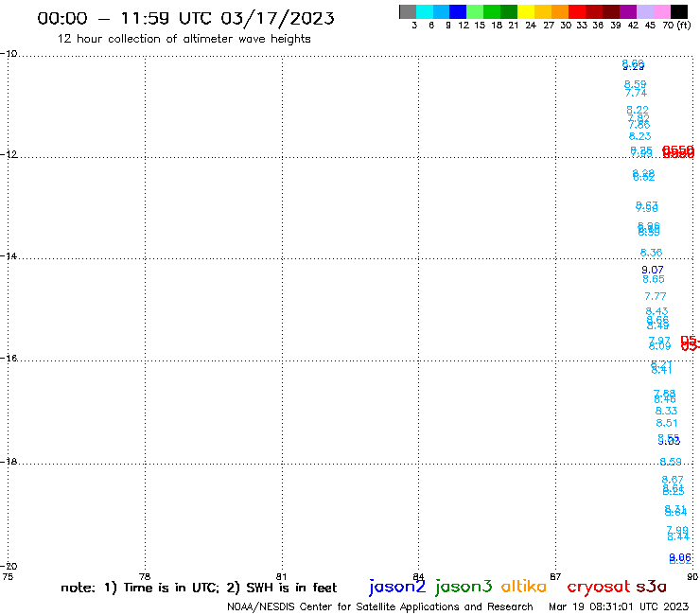Select the lavender swatch in the color scale
Screen dimensions: 700x615
pyautogui.click(x=644, y=11)
